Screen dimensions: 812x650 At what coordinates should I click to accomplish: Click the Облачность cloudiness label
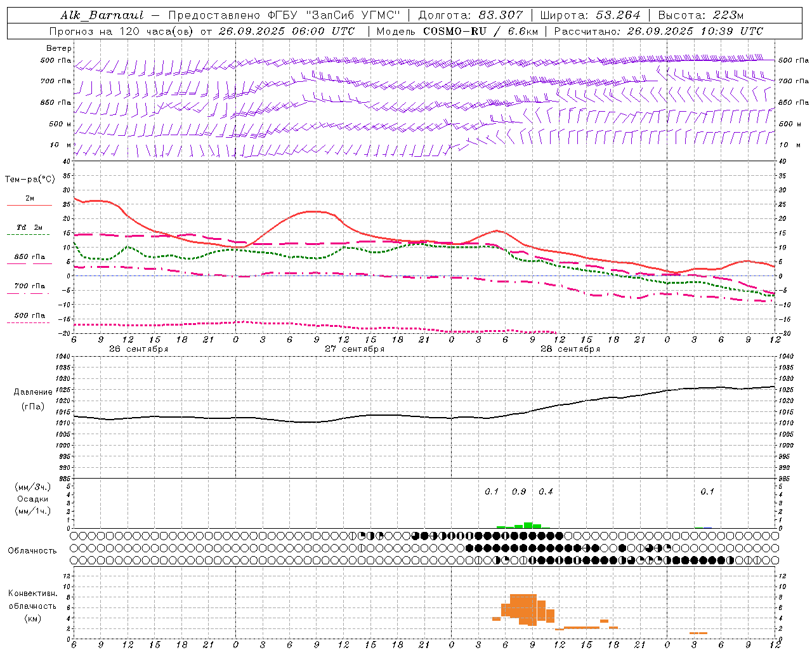(32, 551)
